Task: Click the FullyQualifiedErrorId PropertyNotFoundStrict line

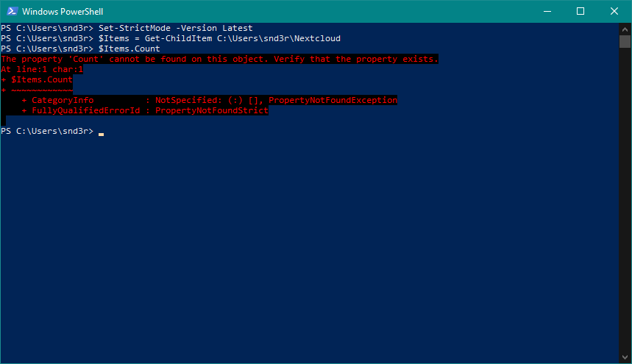Action: [147, 110]
